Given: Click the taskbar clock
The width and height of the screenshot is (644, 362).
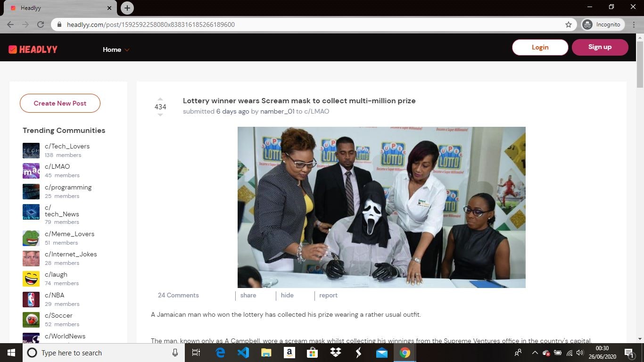Looking at the screenshot, I should [602, 353].
